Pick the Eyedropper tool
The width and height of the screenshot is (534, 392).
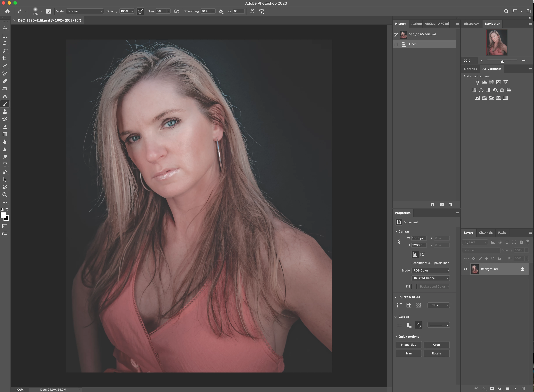click(5, 66)
